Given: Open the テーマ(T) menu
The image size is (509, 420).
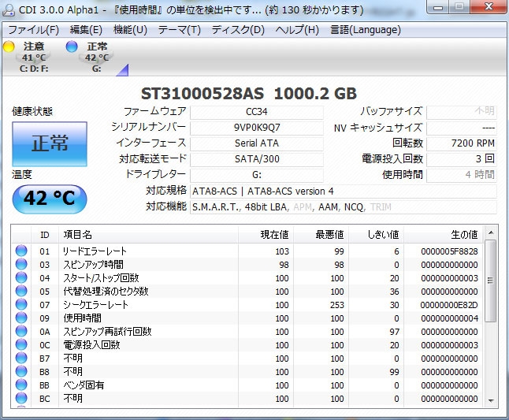Looking at the screenshot, I should (x=179, y=30).
